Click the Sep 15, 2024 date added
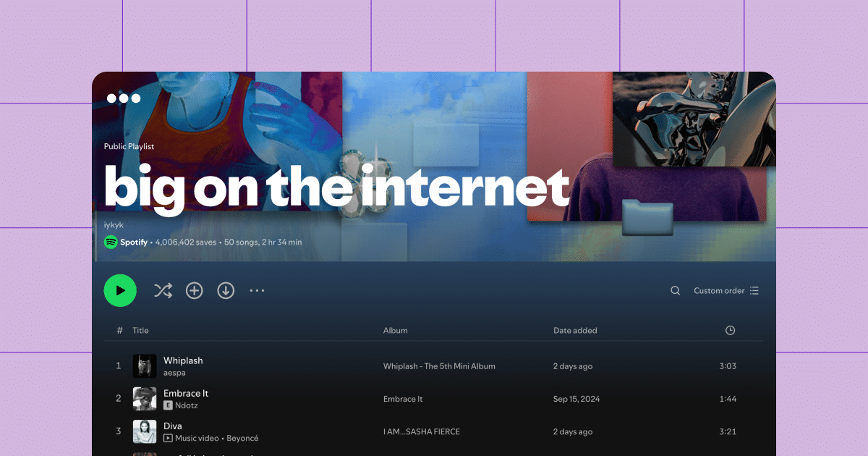Screen dimensions: 868x456 (x=576, y=399)
